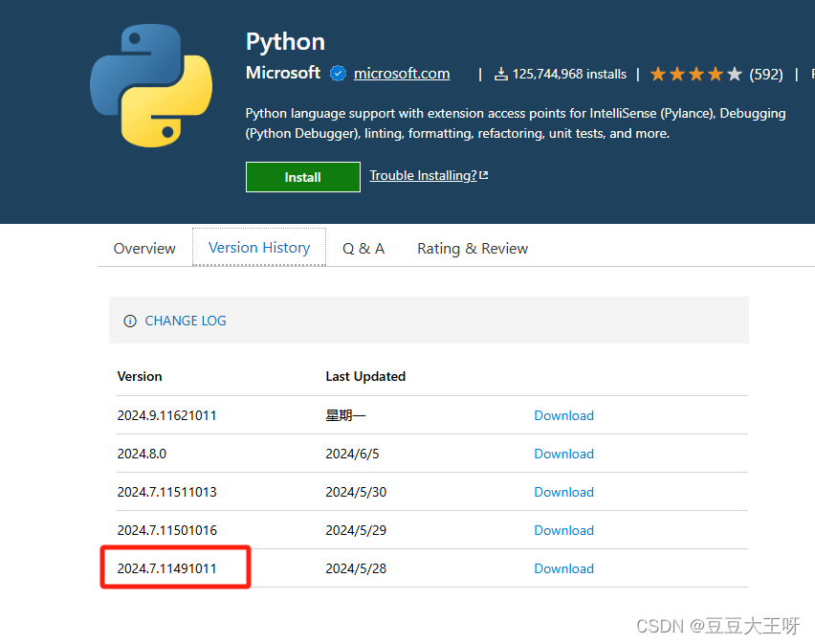
Task: Click the date 2024/5/30
Action: click(x=356, y=492)
